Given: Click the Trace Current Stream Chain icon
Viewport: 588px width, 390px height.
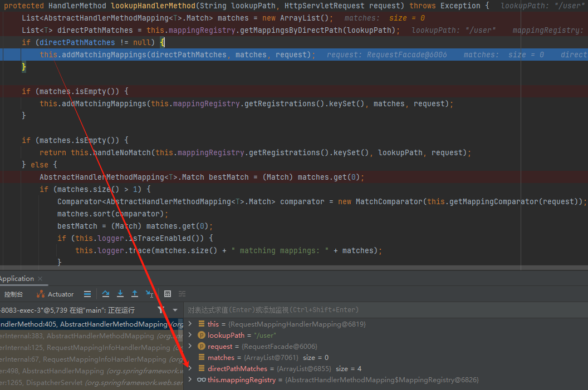Looking at the screenshot, I should tap(182, 294).
